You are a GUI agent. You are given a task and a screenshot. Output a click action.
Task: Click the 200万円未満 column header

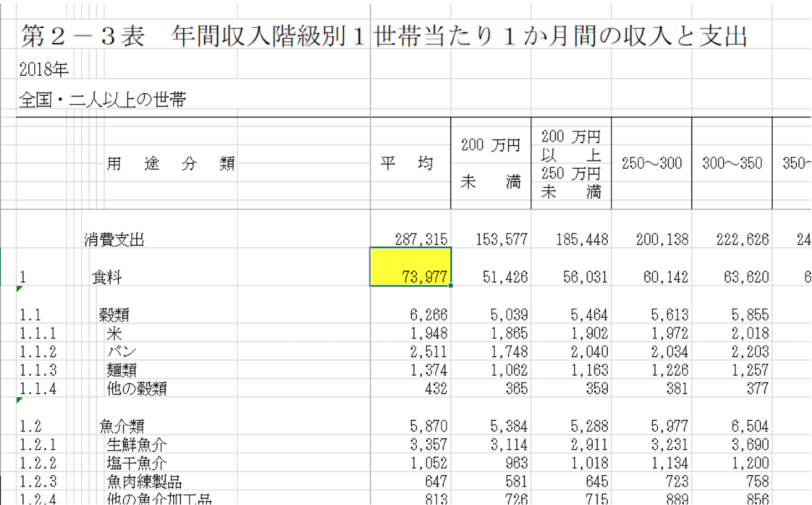coord(490,164)
